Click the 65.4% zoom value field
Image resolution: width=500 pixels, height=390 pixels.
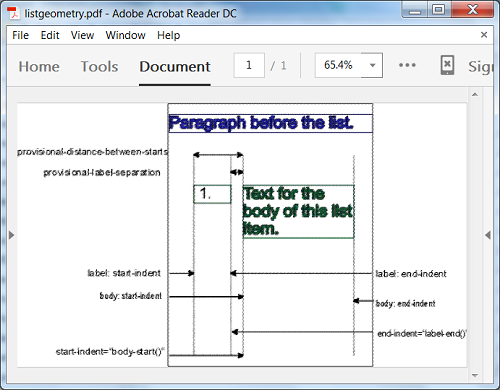[338, 65]
